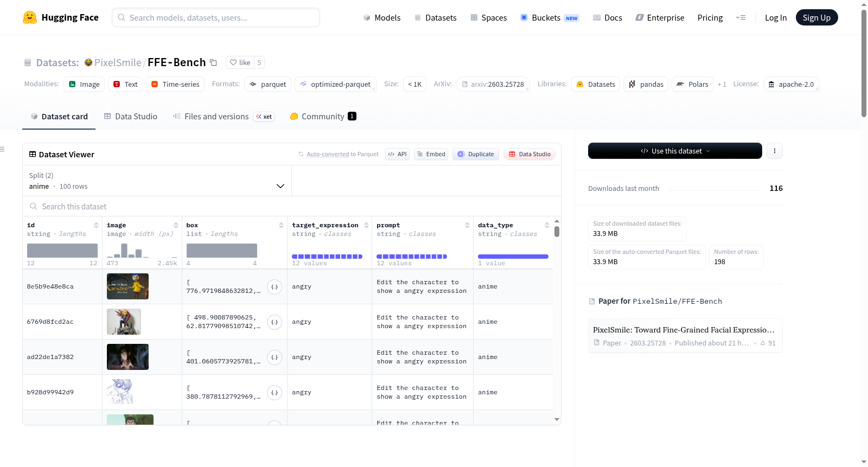Duplicate the dataset with the Duplicate button
The height and width of the screenshot is (467, 868).
(x=476, y=154)
